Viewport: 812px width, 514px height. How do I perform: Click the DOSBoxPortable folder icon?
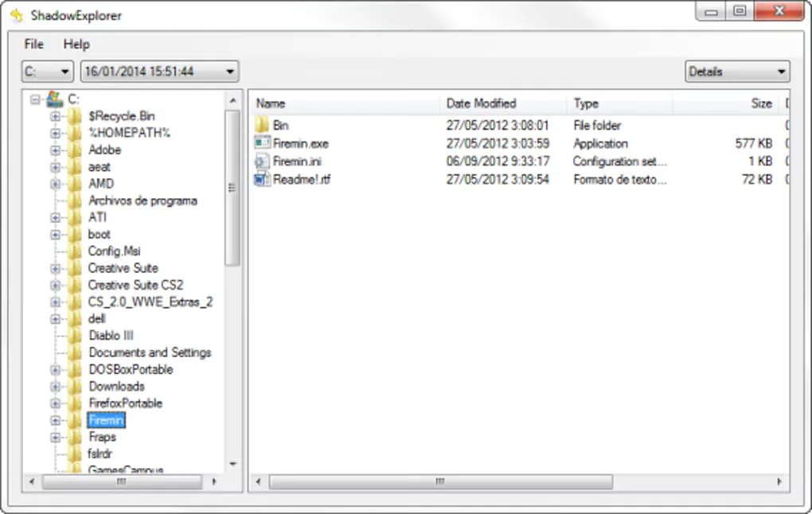click(75, 369)
